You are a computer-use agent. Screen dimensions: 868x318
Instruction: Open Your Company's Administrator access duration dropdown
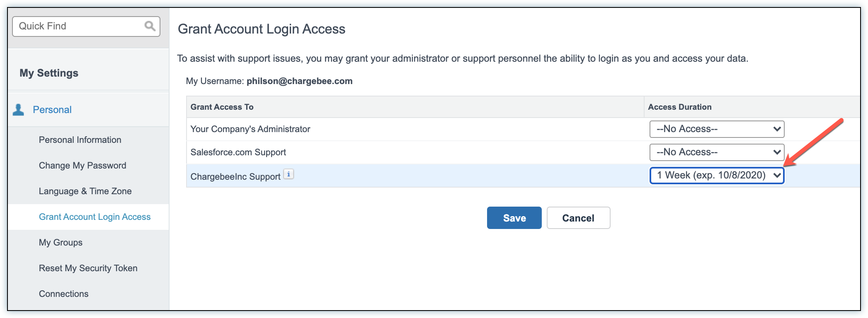click(x=716, y=129)
